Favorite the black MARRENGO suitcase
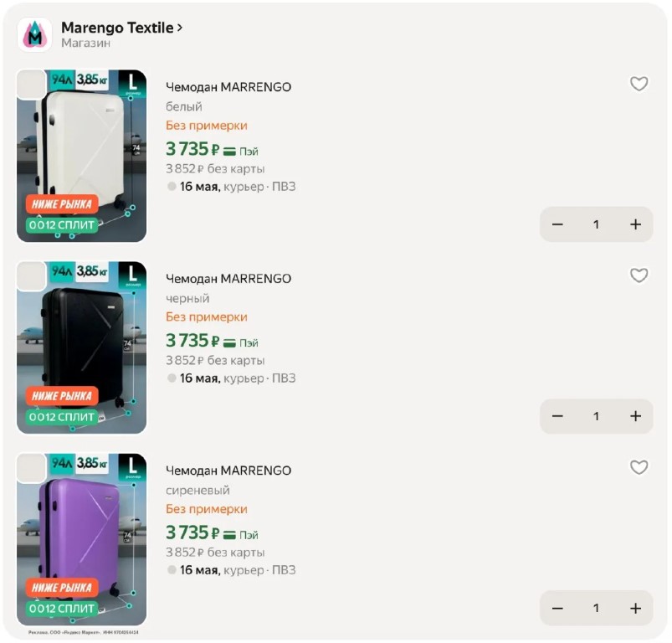Screen dimensions: 672x643 click(639, 275)
